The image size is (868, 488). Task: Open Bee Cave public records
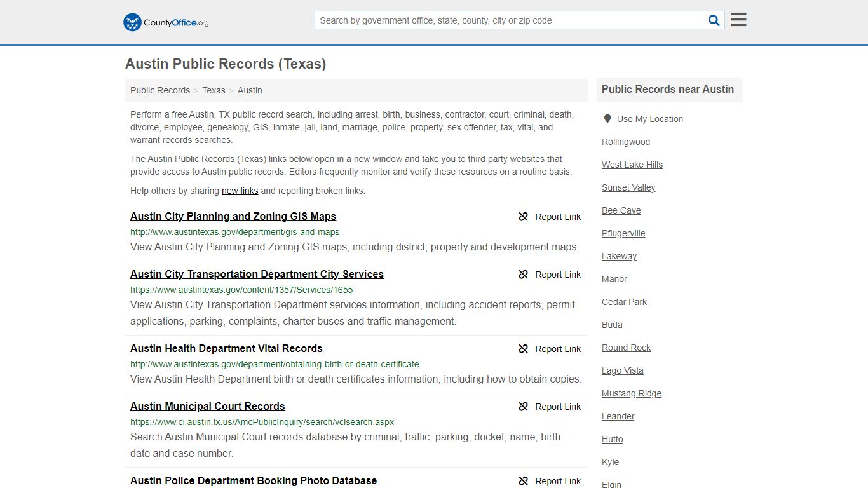click(621, 210)
